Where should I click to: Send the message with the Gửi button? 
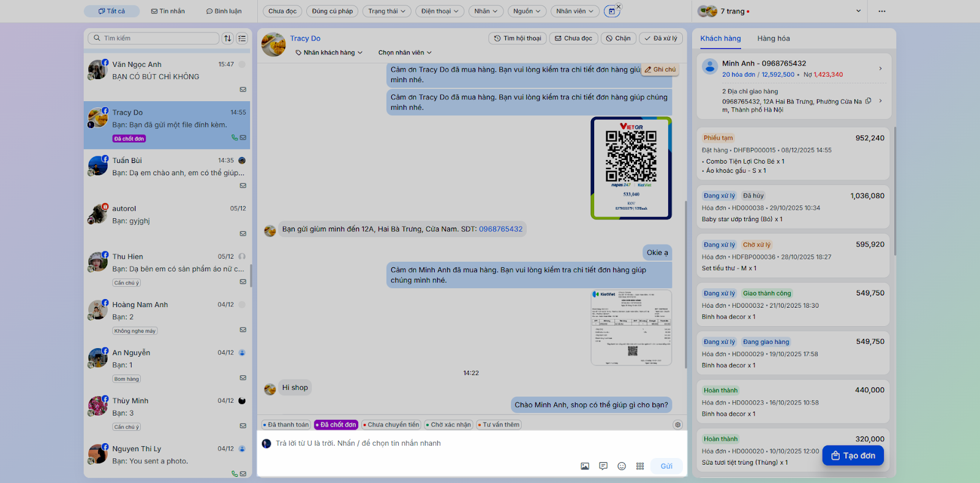pos(666,466)
